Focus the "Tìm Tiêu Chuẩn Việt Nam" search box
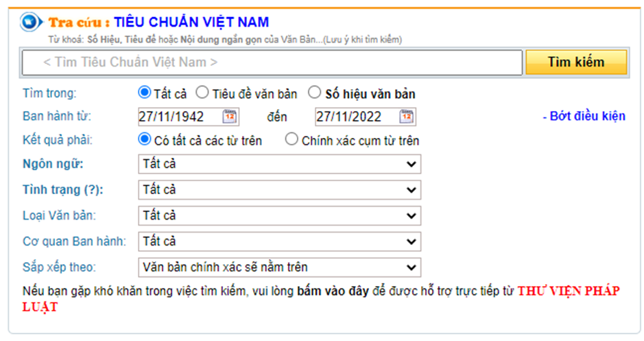The height and width of the screenshot is (341, 644). coord(272,62)
